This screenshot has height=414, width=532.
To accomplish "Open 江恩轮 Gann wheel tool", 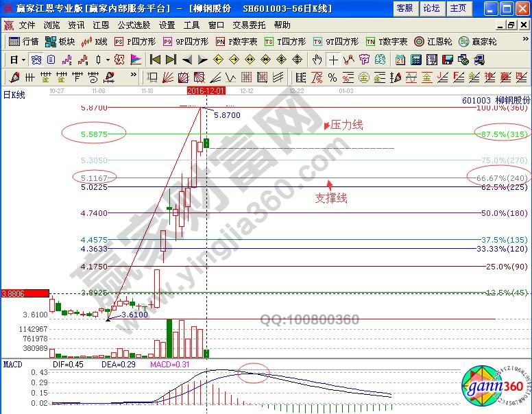I will click(x=431, y=41).
